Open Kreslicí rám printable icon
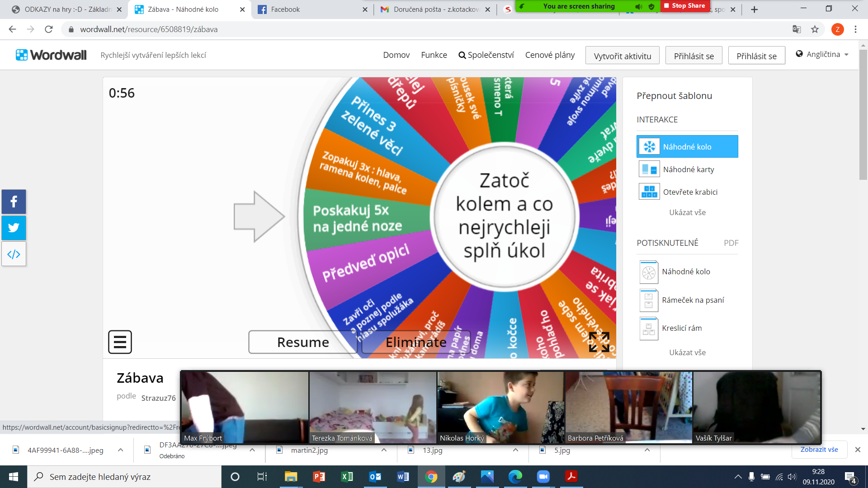This screenshot has width=868, height=488. pos(649,328)
